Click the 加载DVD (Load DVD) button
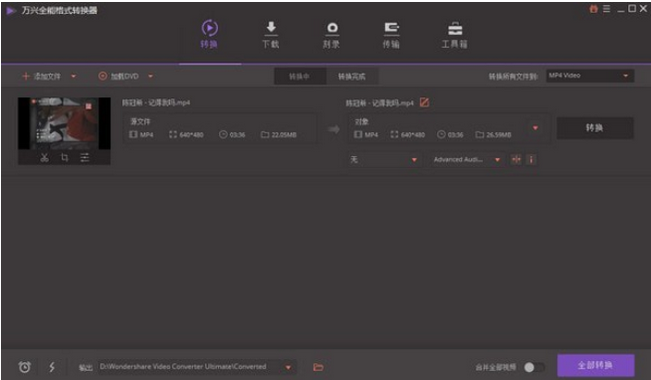This screenshot has height=380, width=651. tap(119, 76)
